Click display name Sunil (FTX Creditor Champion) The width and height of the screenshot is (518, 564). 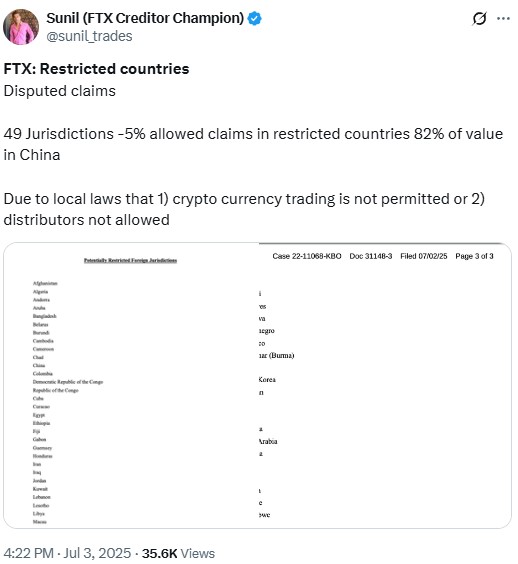(145, 18)
